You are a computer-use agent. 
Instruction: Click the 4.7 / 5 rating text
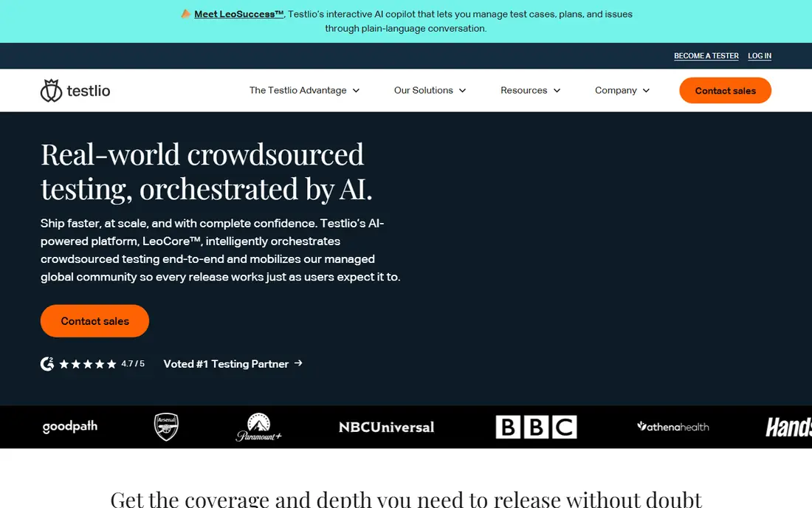click(x=133, y=364)
